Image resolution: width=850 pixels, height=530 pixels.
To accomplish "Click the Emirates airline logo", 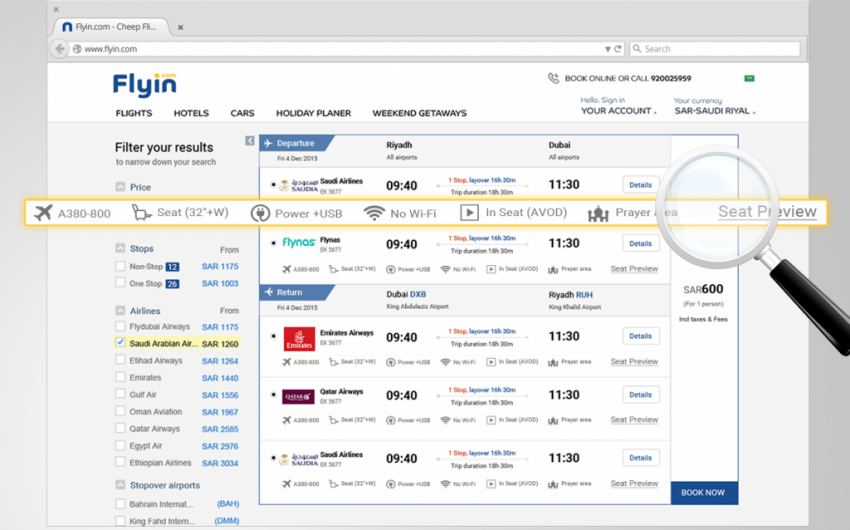I will click(x=298, y=339).
